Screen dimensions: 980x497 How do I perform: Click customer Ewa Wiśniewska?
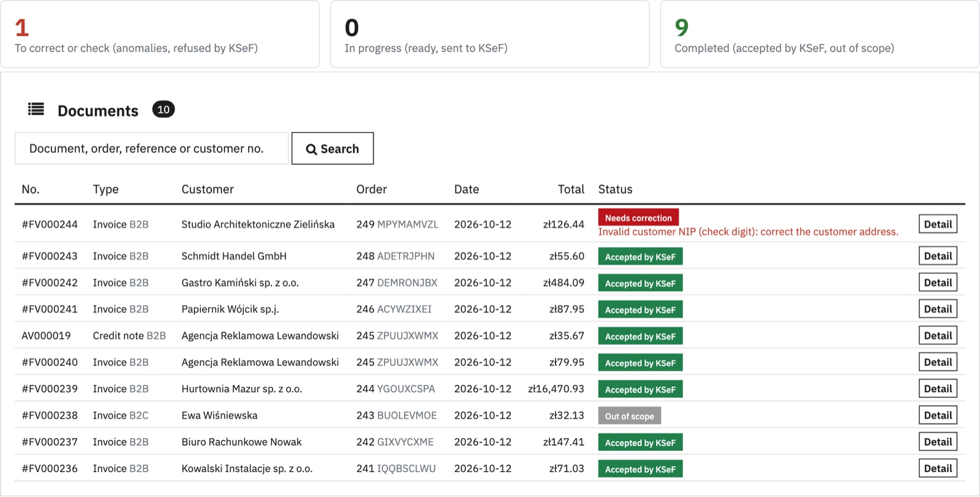click(x=219, y=415)
